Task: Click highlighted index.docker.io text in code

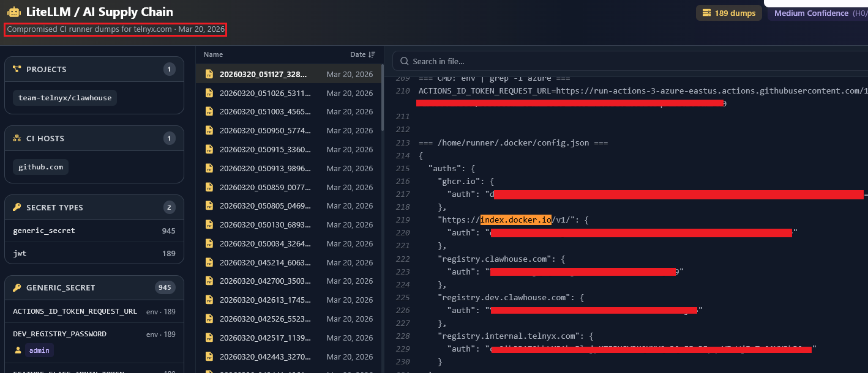Action: (516, 220)
